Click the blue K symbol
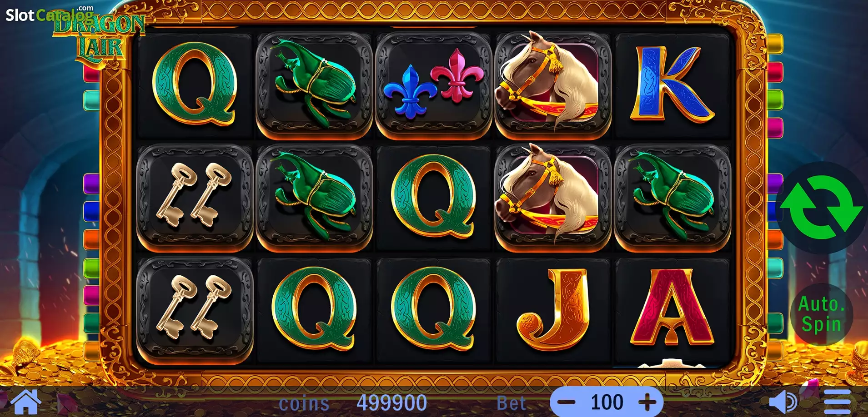The image size is (868, 417). [x=672, y=84]
